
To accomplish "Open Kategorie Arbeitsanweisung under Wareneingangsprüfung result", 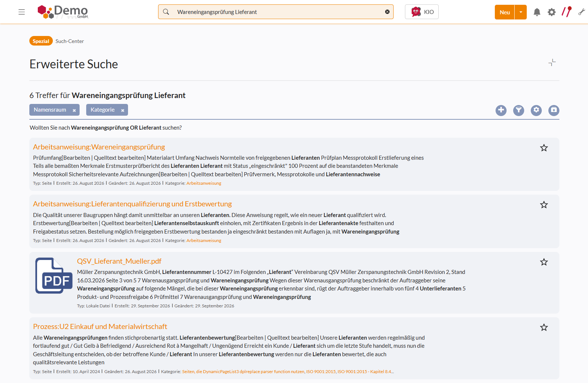I will (x=204, y=183).
